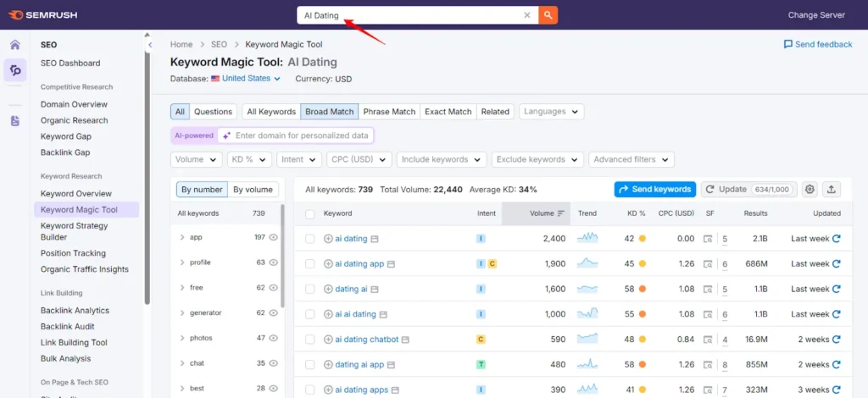Check the 'ai dating chatbot' row checkbox
This screenshot has width=868, height=398.
click(310, 340)
